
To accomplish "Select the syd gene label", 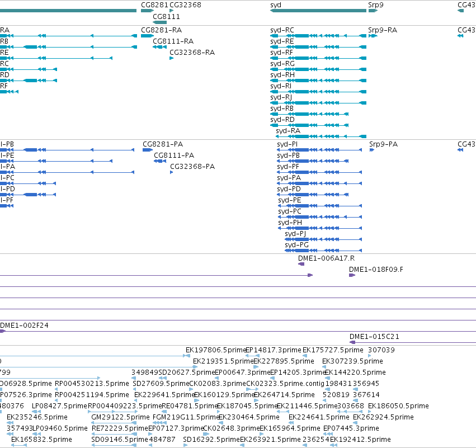I will tap(276, 5).
